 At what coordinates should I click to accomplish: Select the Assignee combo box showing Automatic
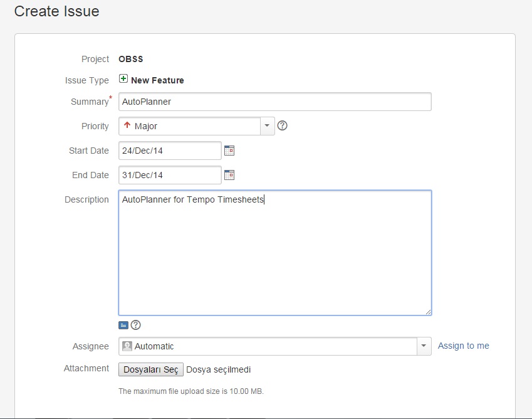pos(269,346)
